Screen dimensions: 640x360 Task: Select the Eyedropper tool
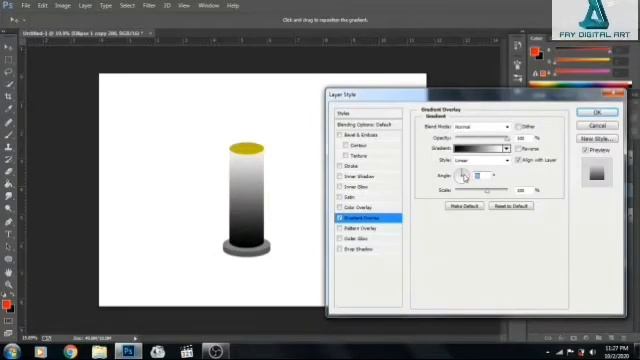pyautogui.click(x=8, y=109)
